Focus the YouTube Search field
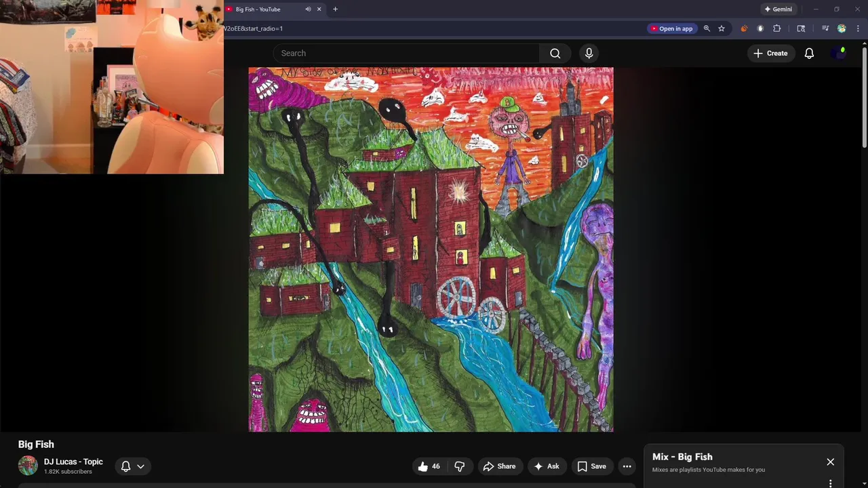Image resolution: width=868 pixels, height=488 pixels. coord(407,53)
